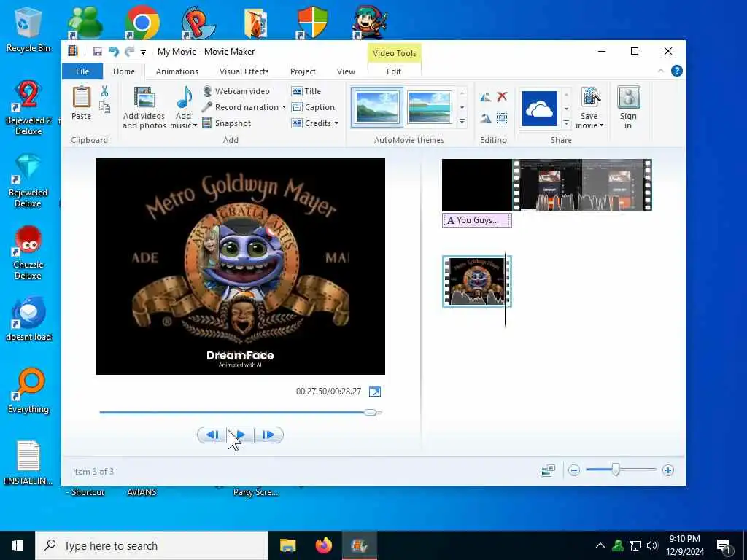Expand AutoMovie themes gallery More arrow
Image resolution: width=747 pixels, height=560 pixels.
click(462, 122)
